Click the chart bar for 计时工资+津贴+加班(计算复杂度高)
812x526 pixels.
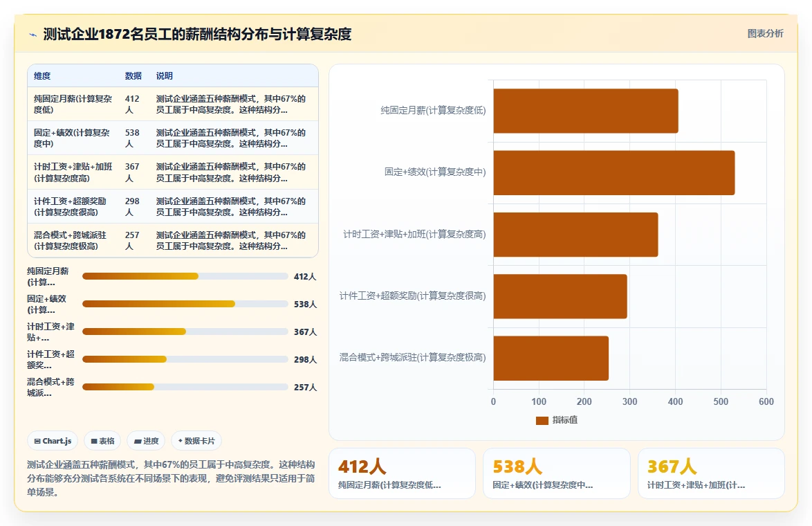coord(576,234)
